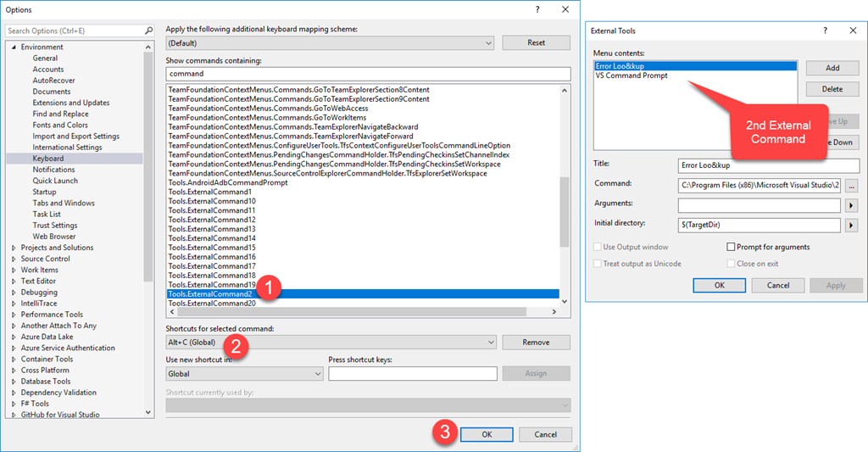
Task: Collapse the Environment tree node
Action: tap(14, 47)
